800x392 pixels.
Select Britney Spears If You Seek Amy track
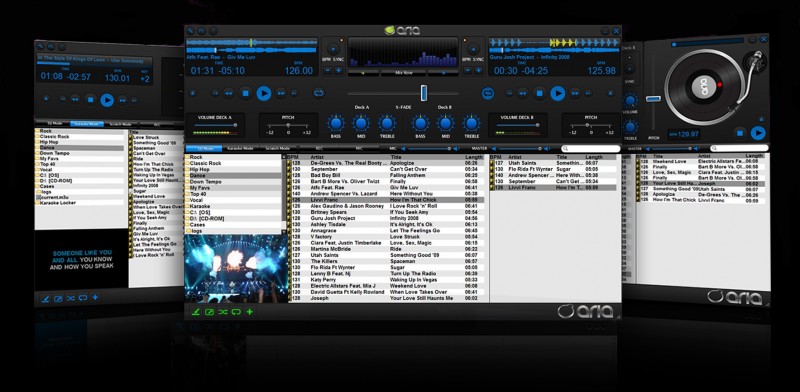click(x=386, y=212)
